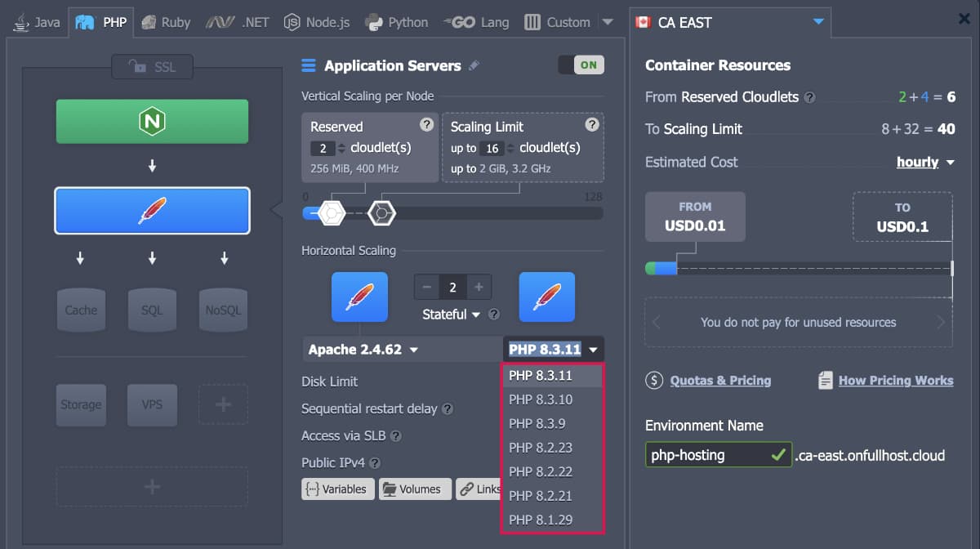Viewport: 980px width, 549px height.
Task: Add a Storage node
Action: (x=81, y=404)
